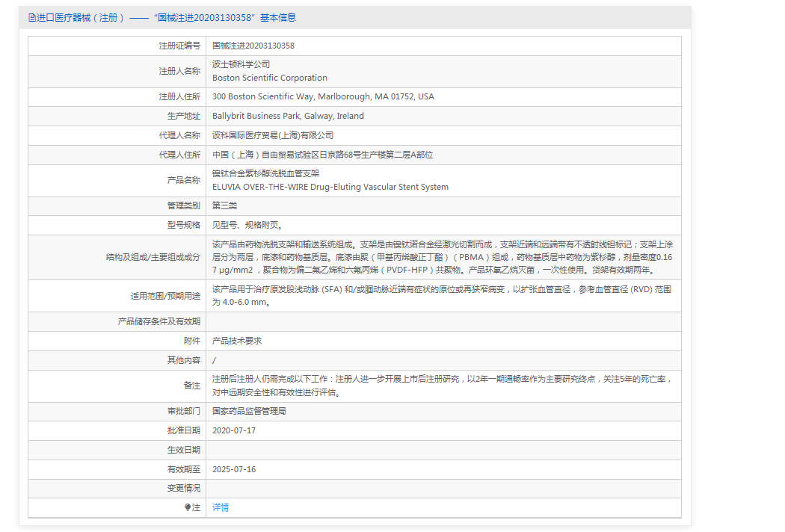Select the 产品名称 label

[x=183, y=181]
